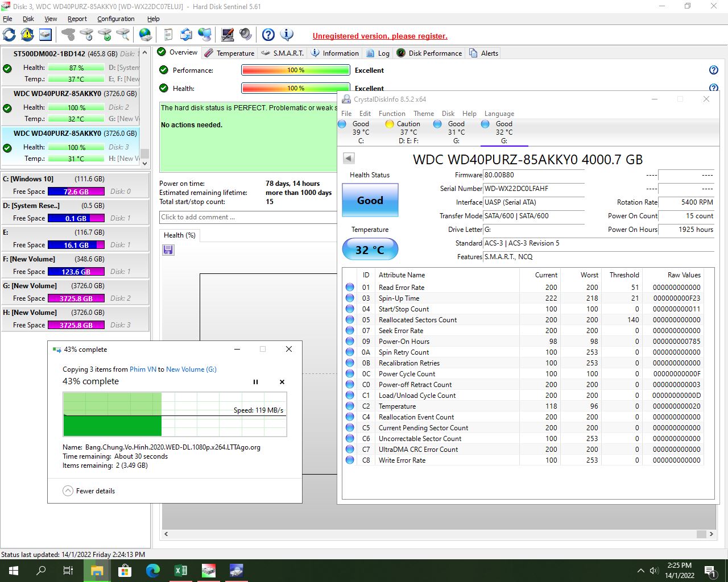Click the blue info 'i' toolbar icon
The height and width of the screenshot is (582, 728).
click(287, 35)
